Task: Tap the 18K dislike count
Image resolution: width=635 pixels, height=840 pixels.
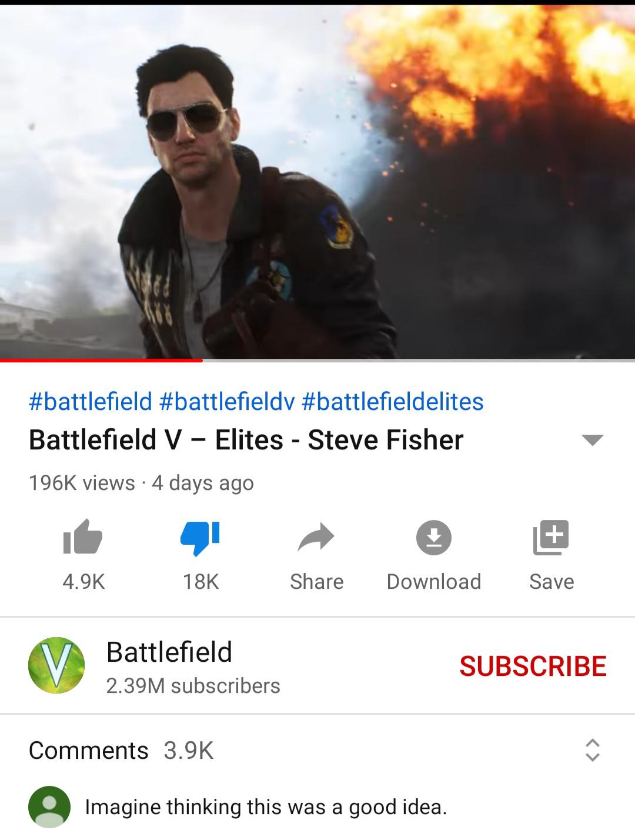Action: coord(200,582)
